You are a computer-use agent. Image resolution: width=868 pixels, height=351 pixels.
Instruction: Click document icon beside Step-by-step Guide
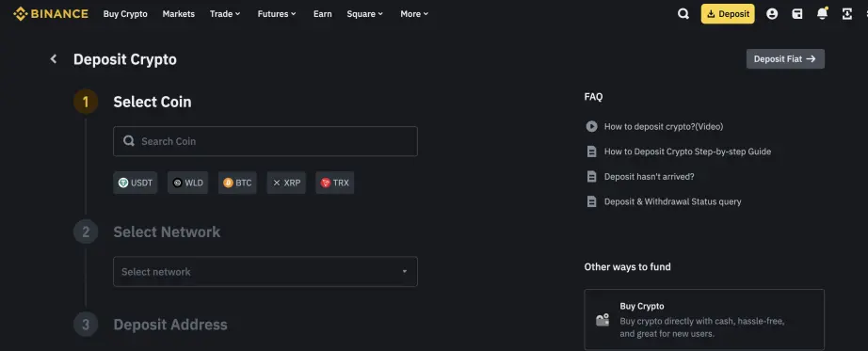592,152
